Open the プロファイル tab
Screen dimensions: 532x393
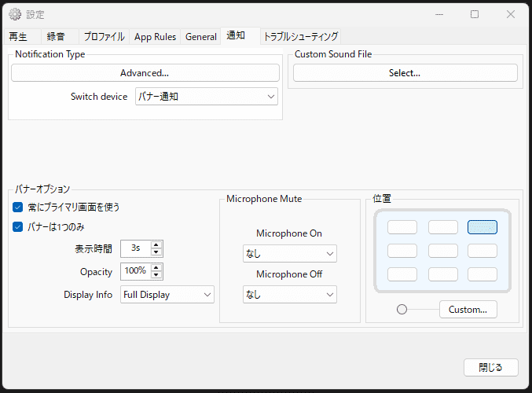[104, 37]
